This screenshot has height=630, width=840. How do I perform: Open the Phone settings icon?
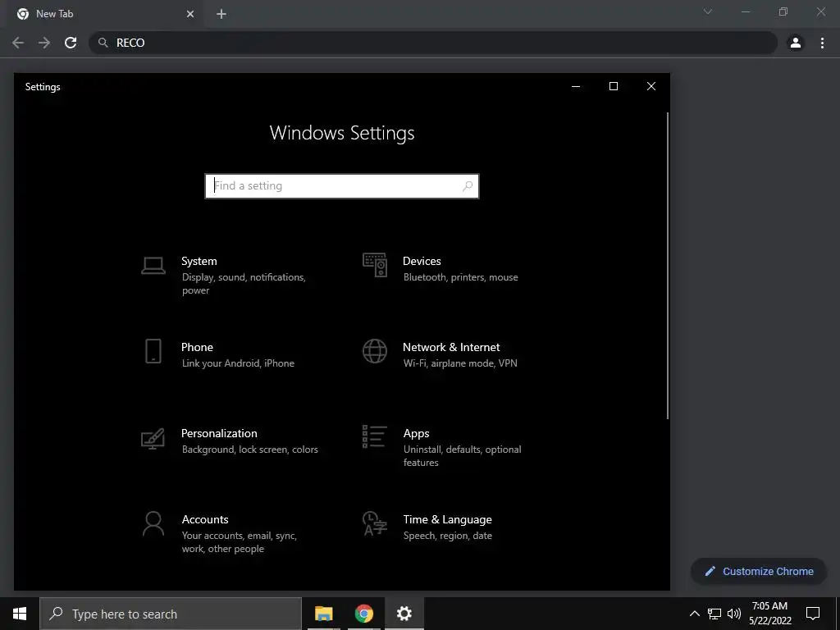point(153,351)
